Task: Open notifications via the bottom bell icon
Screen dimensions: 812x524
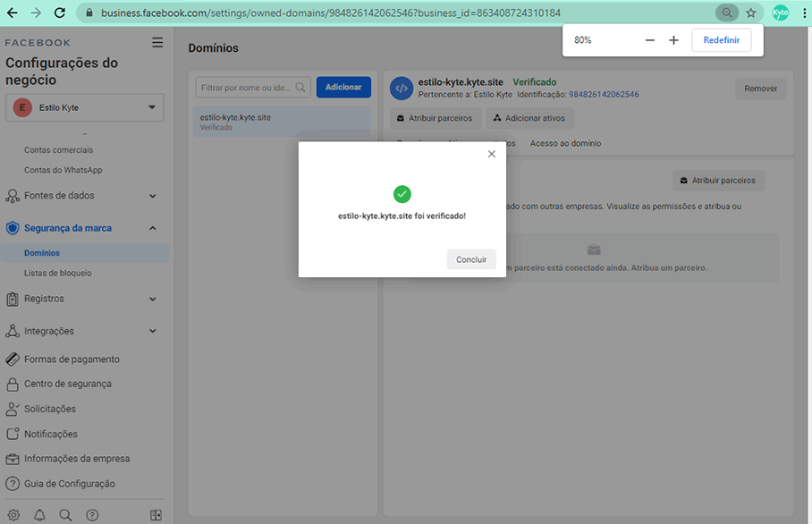Action: 40,515
